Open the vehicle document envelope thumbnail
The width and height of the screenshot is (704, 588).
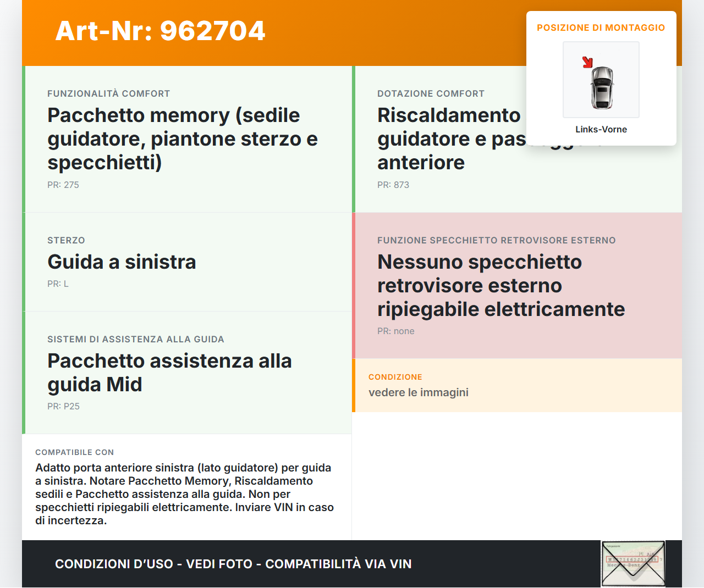633,564
